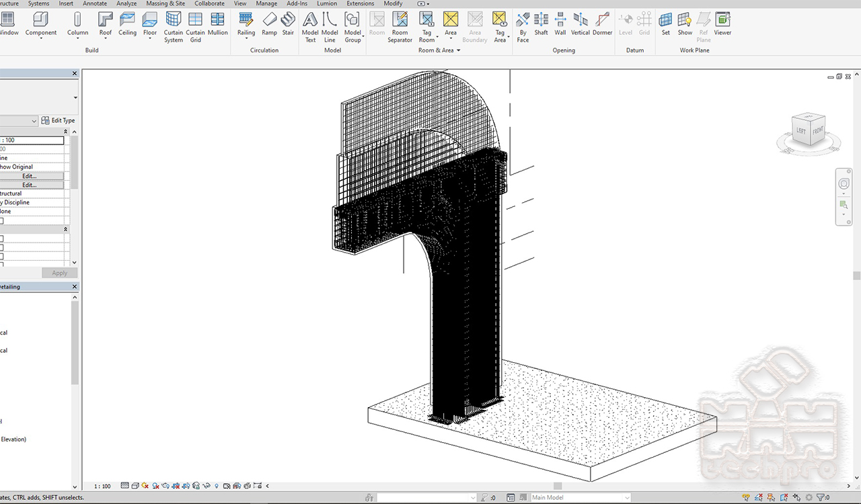861x504 pixels.
Task: Select the Tag Room tool
Action: pyautogui.click(x=426, y=28)
